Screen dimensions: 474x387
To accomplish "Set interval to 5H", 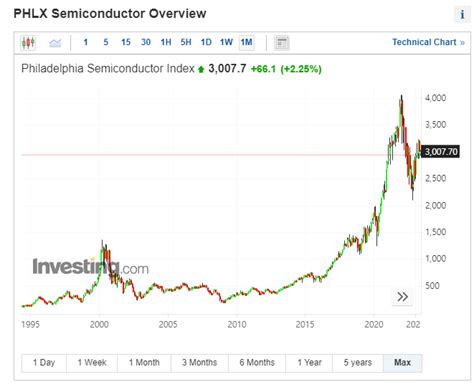I will tap(186, 42).
